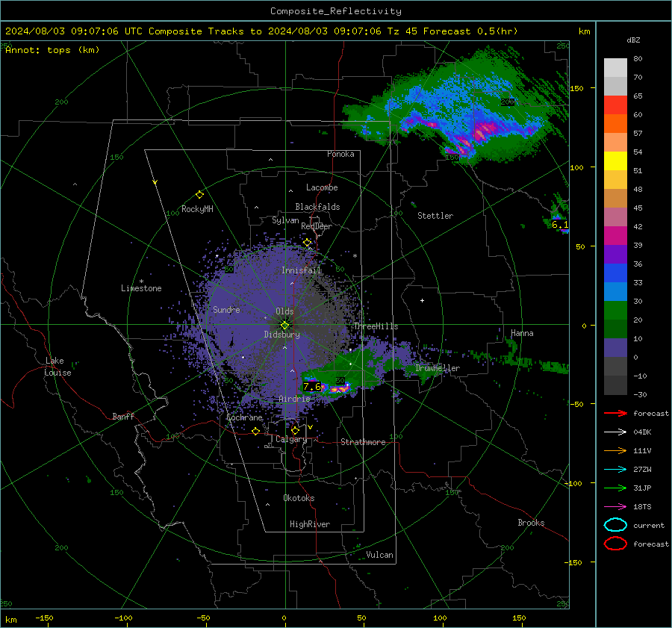Click the Limestone label
The height and width of the screenshot is (628, 672).
coord(141,288)
